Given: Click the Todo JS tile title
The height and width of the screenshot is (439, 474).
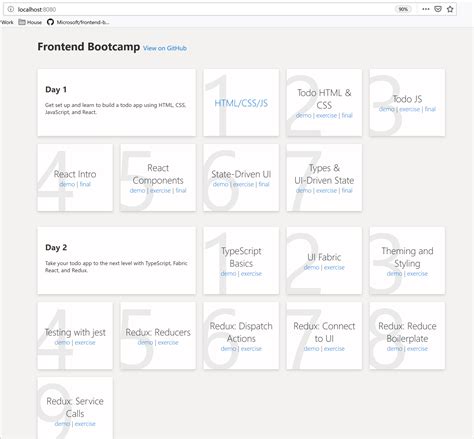Looking at the screenshot, I should [407, 99].
